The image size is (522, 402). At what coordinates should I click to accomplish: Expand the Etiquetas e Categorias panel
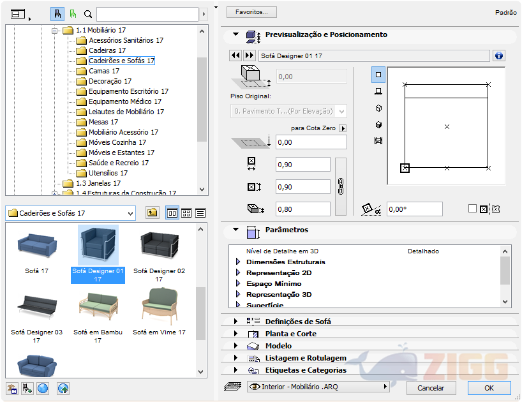pos(235,370)
